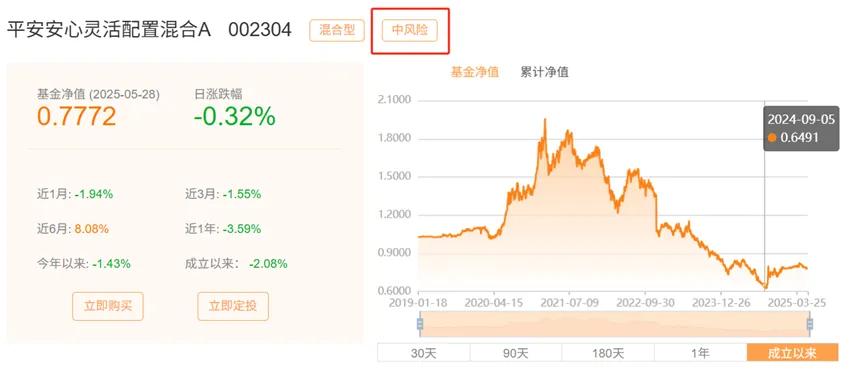
Task: Click the fund net value 0.7772
Action: click(x=77, y=116)
